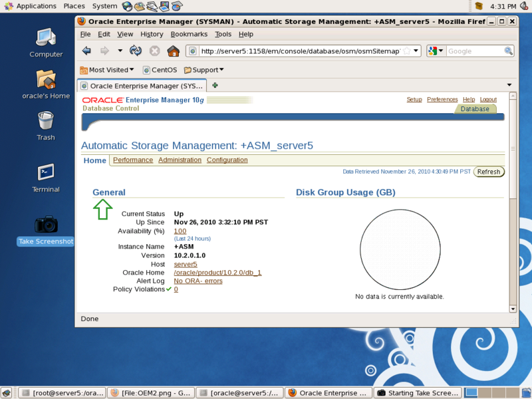Open No ORA- errors alert log link

click(198, 281)
